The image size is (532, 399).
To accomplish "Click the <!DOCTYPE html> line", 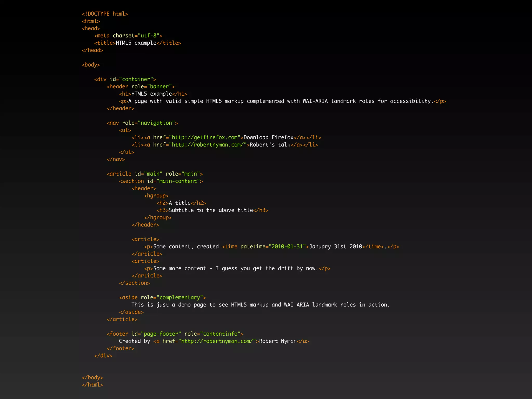I will (x=105, y=14).
